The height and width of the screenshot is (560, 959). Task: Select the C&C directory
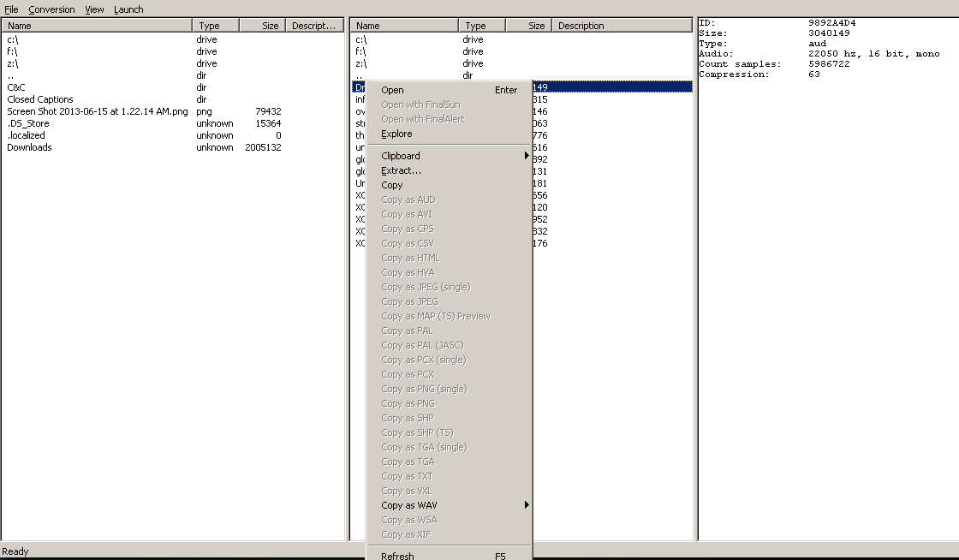(x=16, y=87)
